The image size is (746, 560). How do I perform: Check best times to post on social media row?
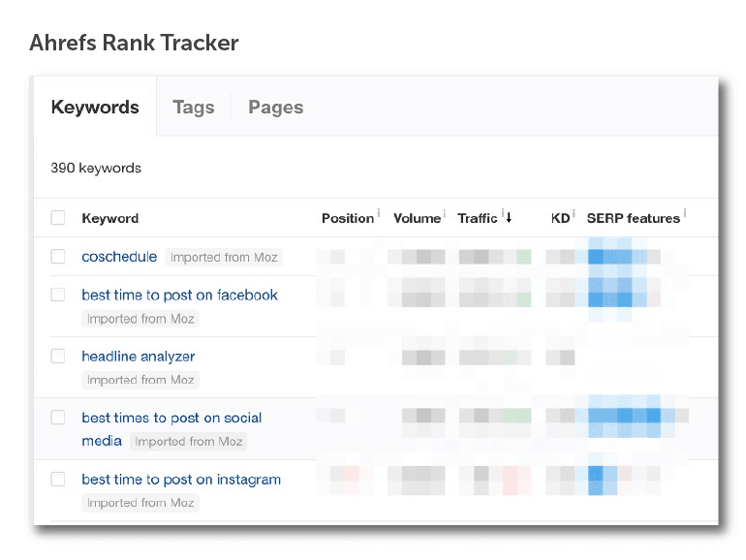click(x=58, y=418)
